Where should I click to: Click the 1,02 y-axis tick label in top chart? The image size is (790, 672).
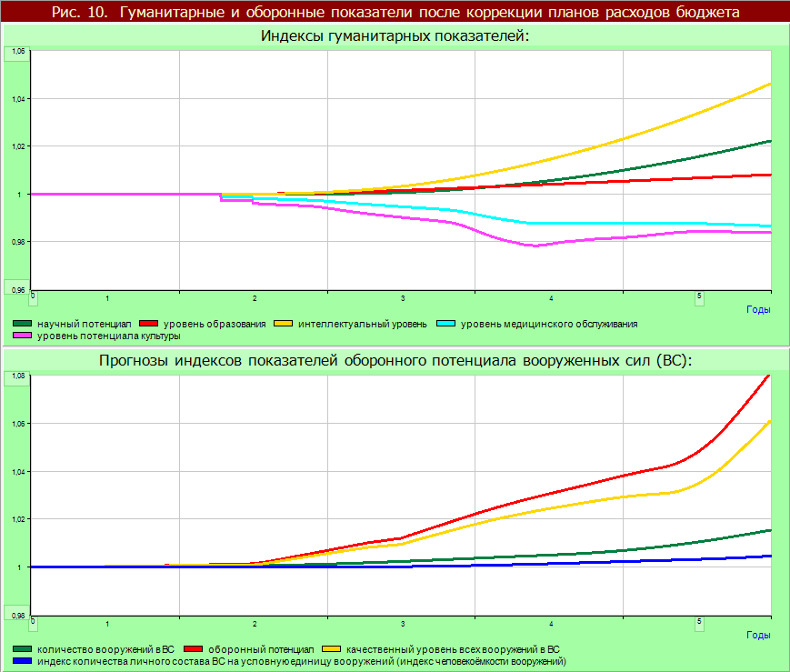[x=18, y=146]
